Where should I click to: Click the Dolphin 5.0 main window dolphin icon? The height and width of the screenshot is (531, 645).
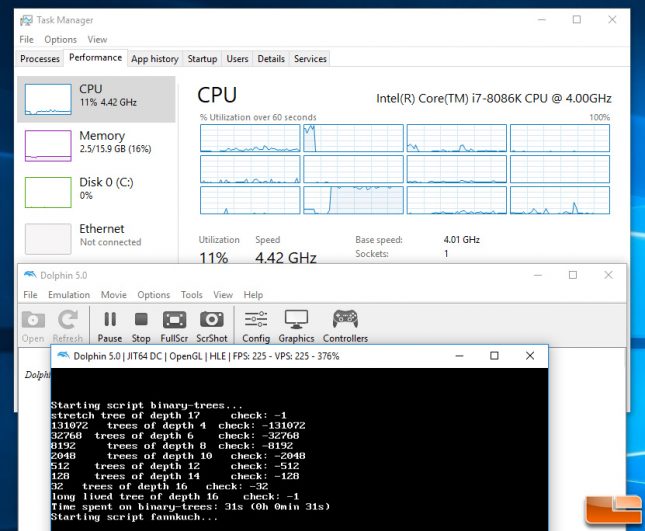point(30,275)
